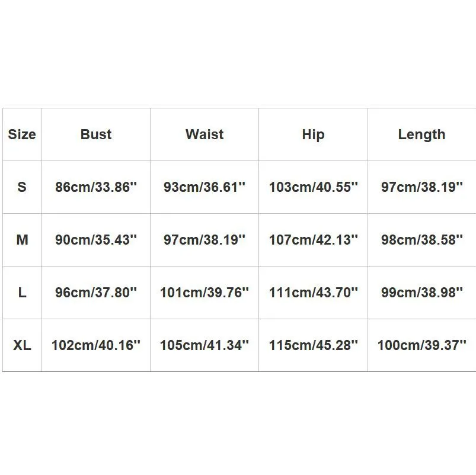
Task: Click the 98cm/38.58'' length cell
Action: click(x=421, y=240)
